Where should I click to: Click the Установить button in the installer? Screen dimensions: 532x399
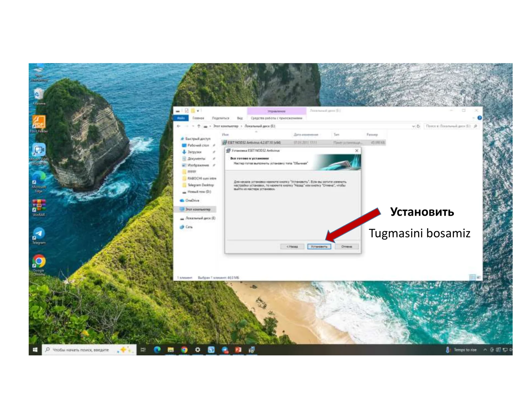click(319, 246)
